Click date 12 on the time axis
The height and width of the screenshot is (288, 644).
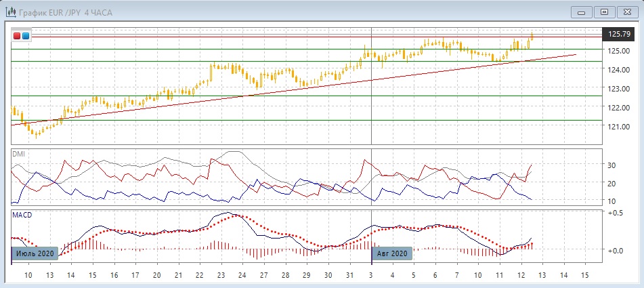(x=520, y=276)
